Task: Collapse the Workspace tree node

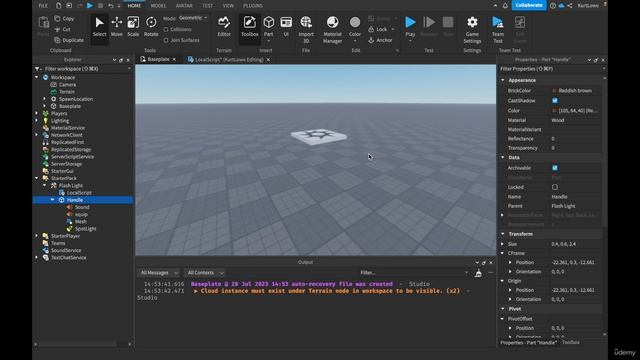Action: [37, 77]
